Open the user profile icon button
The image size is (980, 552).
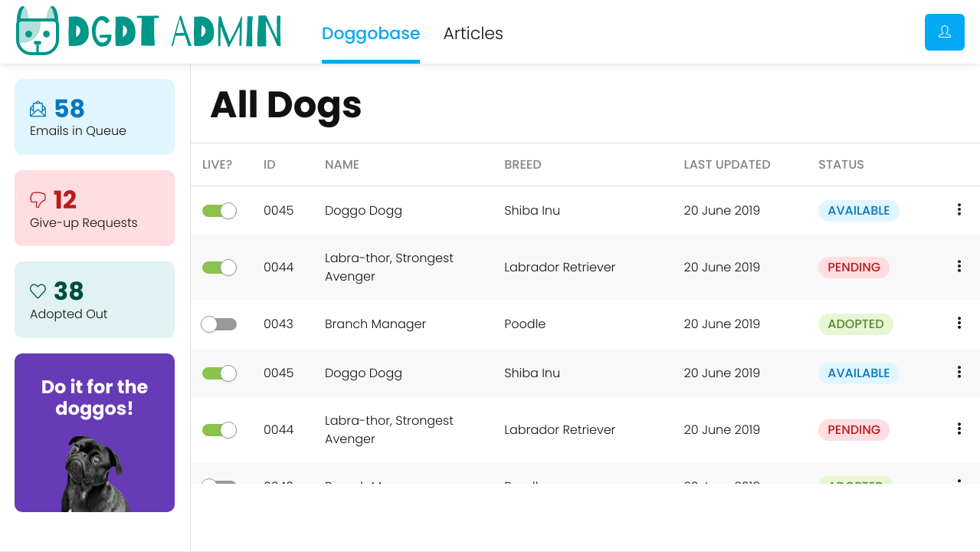(x=944, y=32)
